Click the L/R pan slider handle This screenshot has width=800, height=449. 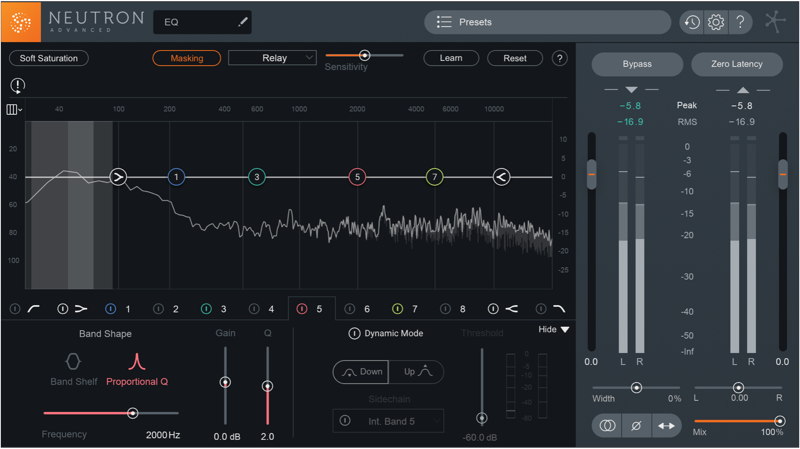[x=738, y=388]
